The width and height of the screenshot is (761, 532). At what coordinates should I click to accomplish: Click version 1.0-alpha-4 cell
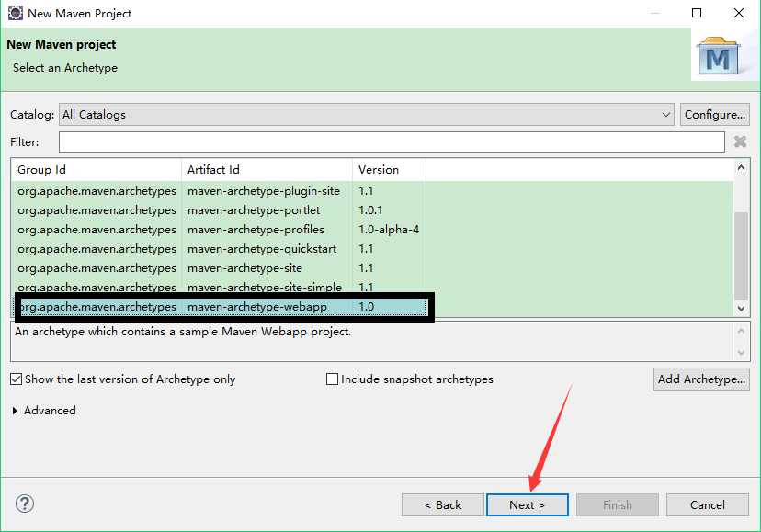tap(389, 230)
